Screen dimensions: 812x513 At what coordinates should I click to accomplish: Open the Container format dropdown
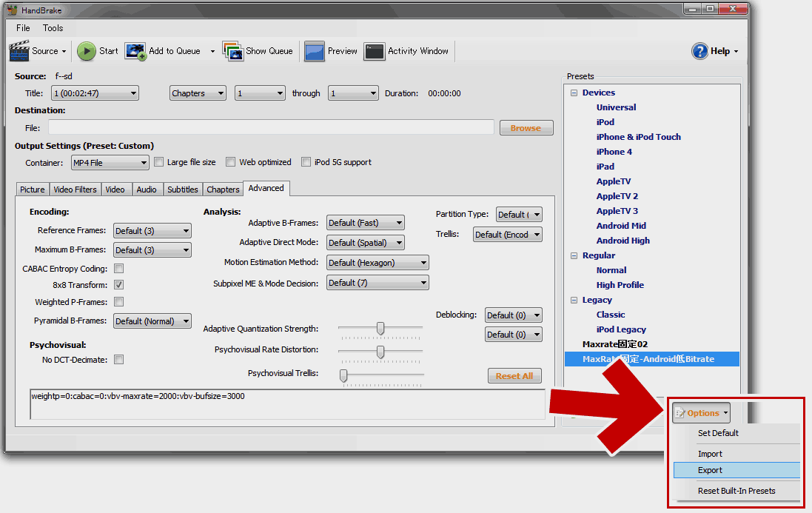point(110,161)
